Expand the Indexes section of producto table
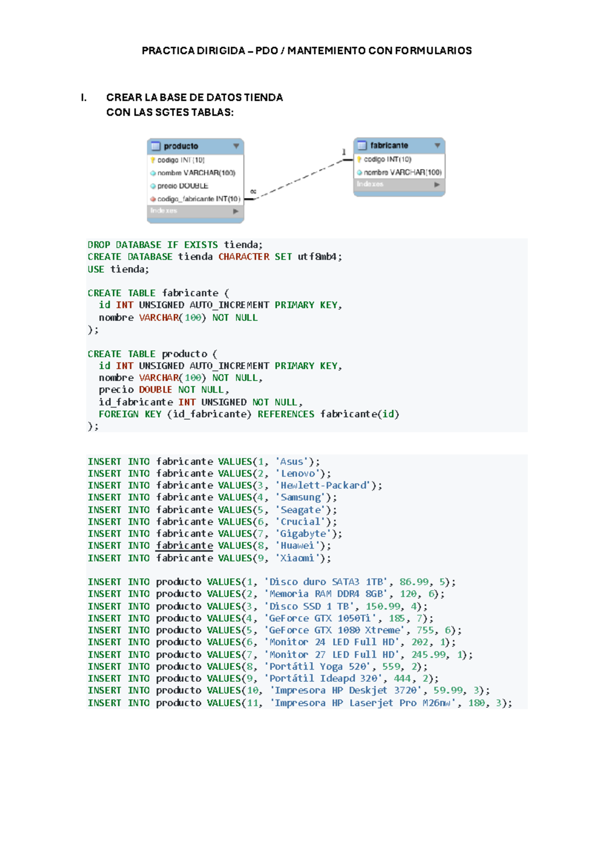Image resolution: width=614 pixels, height=868 pixels. (x=235, y=211)
